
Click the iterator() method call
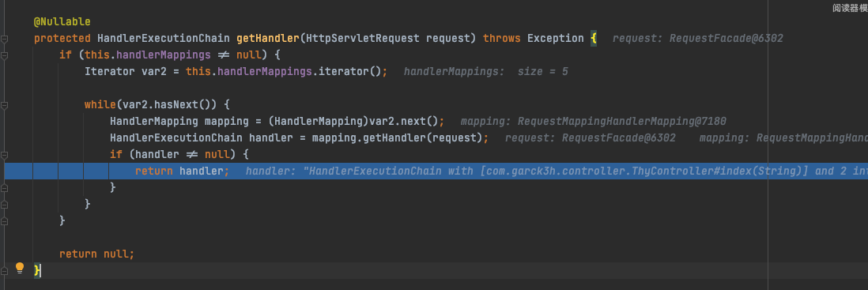(x=350, y=71)
